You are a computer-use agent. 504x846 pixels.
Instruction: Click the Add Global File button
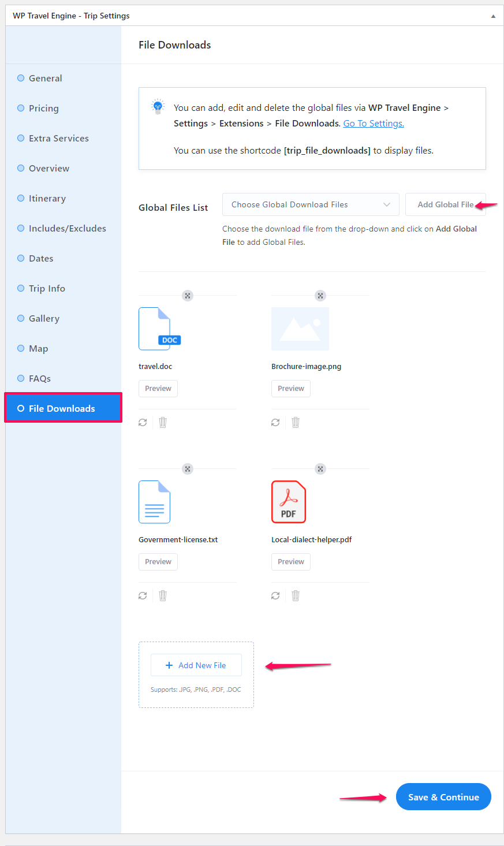[x=446, y=204]
